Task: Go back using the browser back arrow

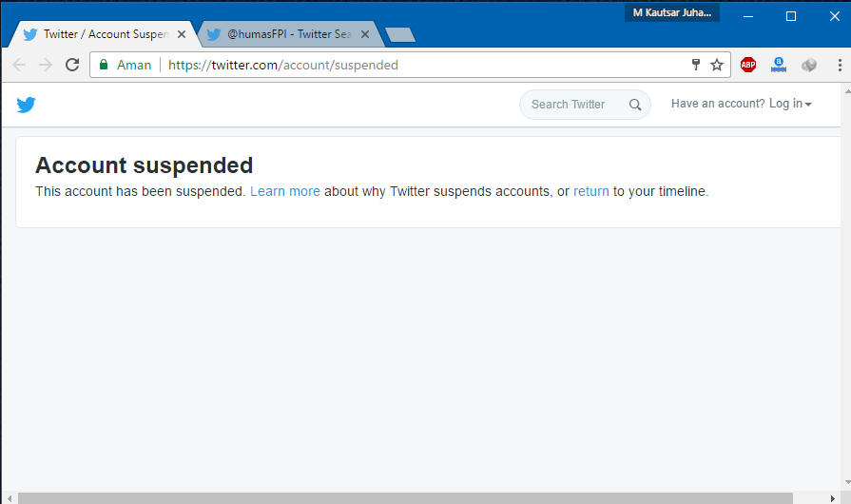Action: [x=19, y=65]
